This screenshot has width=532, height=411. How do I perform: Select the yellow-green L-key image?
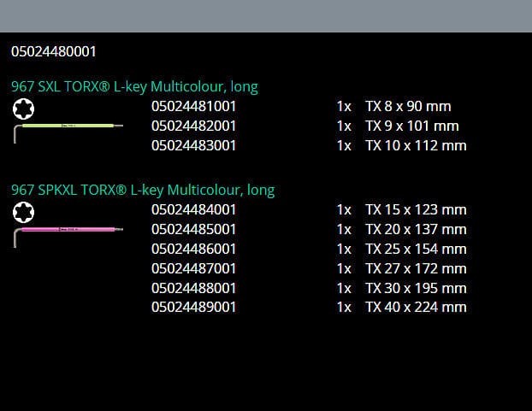[68, 128]
